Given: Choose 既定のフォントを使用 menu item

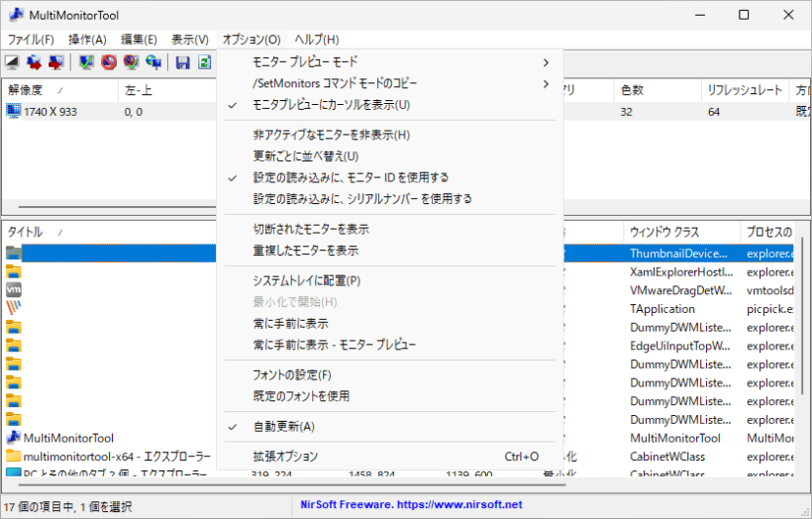Looking at the screenshot, I should 389,396.
